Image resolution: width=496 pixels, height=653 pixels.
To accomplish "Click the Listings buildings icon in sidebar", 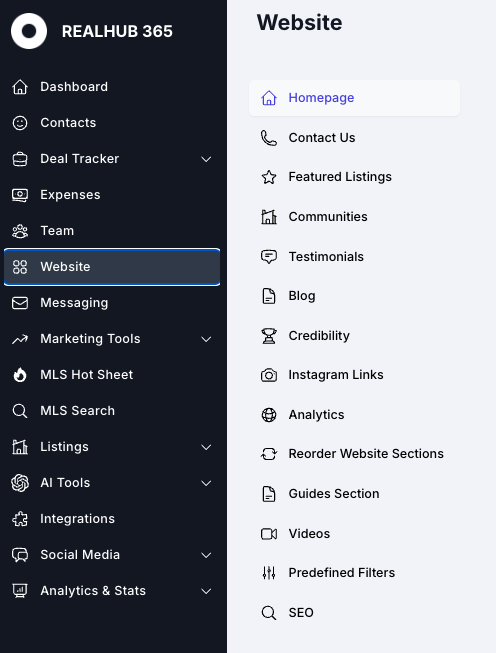I will coord(20,447).
